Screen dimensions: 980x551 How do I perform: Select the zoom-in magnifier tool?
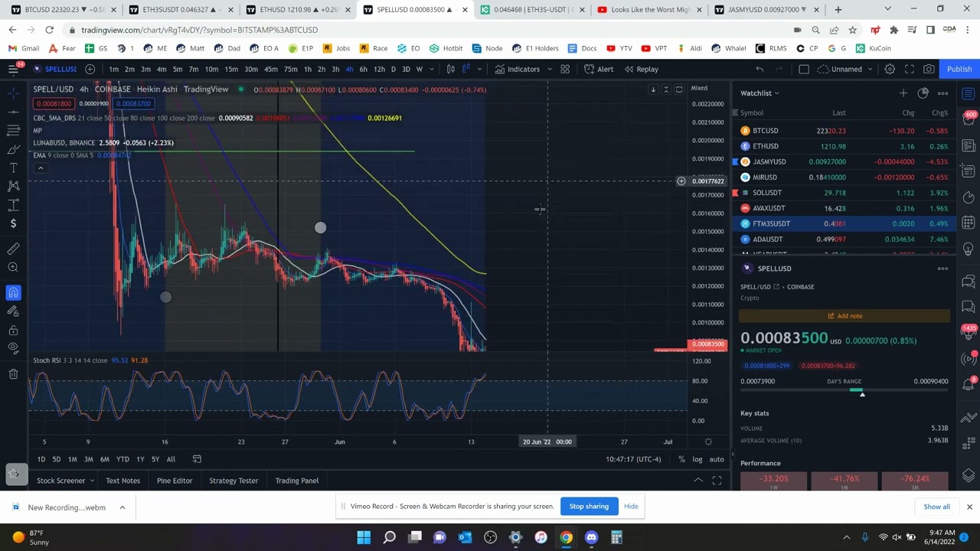(13, 267)
